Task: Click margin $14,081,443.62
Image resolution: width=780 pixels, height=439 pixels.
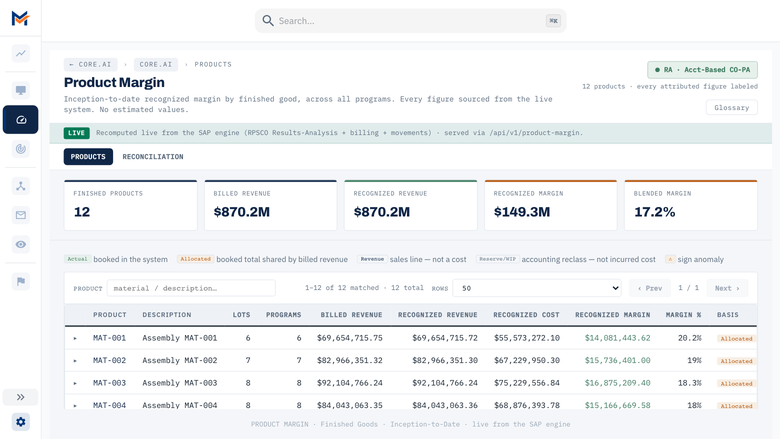Action: point(617,338)
